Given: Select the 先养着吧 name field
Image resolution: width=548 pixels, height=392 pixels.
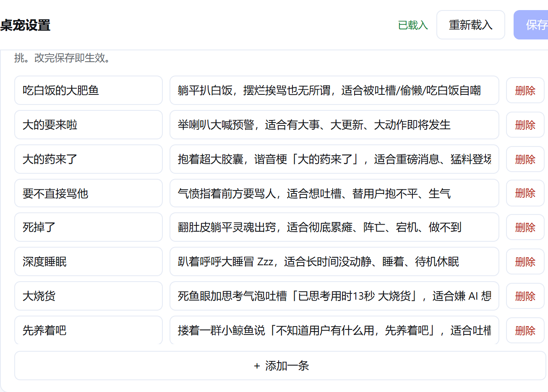Looking at the screenshot, I should (89, 330).
